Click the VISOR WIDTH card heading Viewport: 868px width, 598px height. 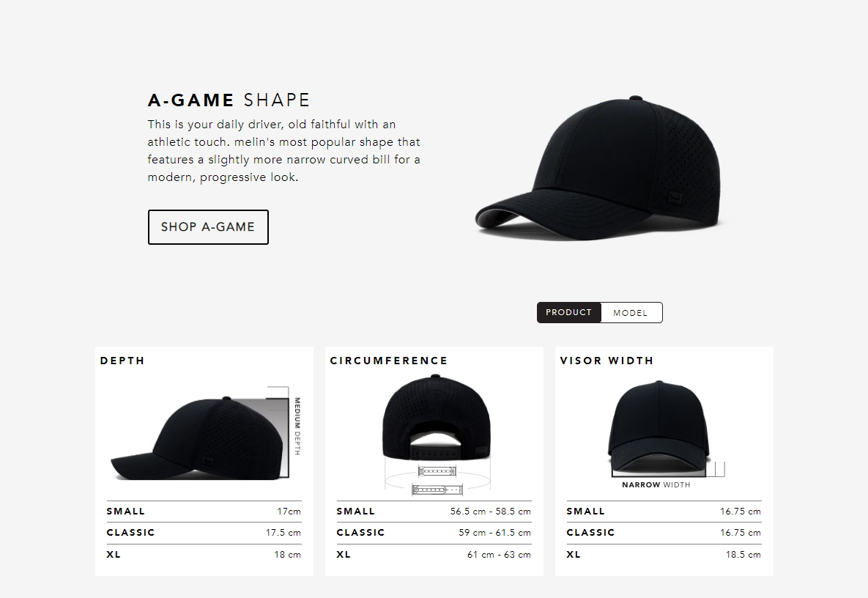pos(607,361)
